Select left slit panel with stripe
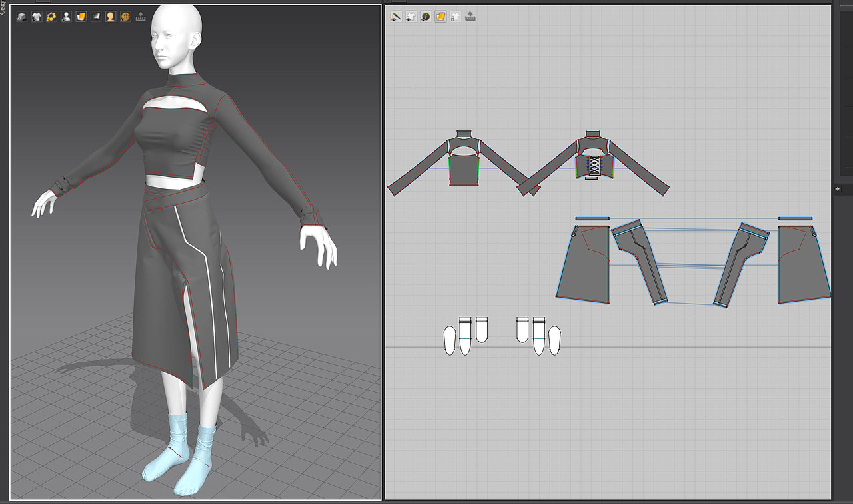Viewport: 853px width, 504px height. click(x=642, y=260)
